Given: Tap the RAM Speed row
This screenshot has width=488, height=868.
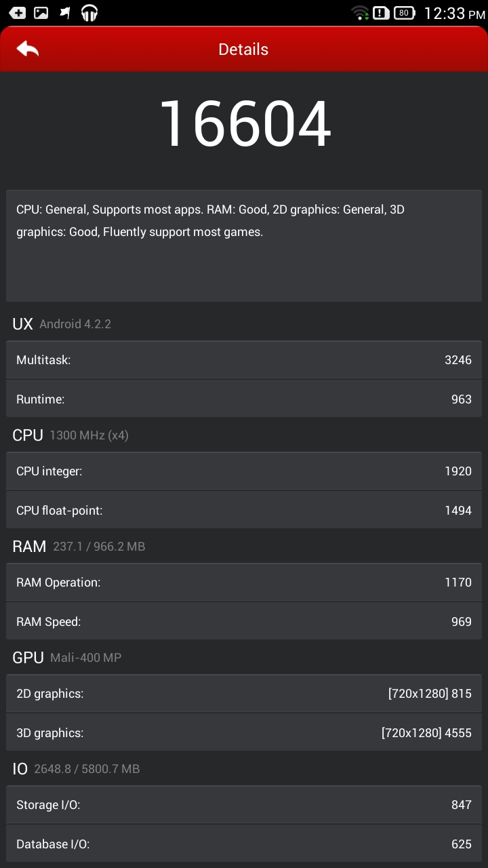Looking at the screenshot, I should [x=244, y=622].
